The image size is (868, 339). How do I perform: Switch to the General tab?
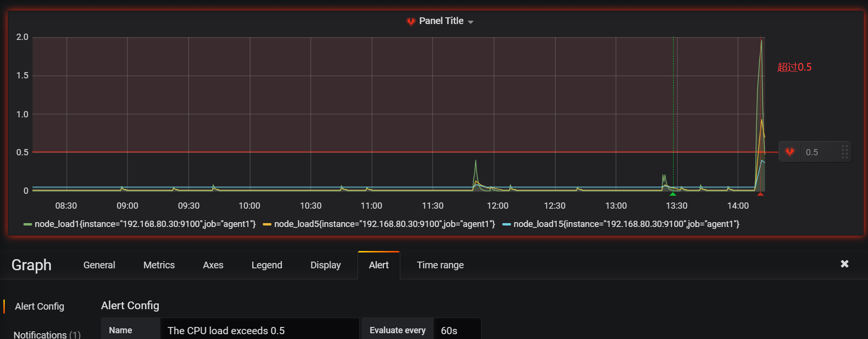coord(99,265)
